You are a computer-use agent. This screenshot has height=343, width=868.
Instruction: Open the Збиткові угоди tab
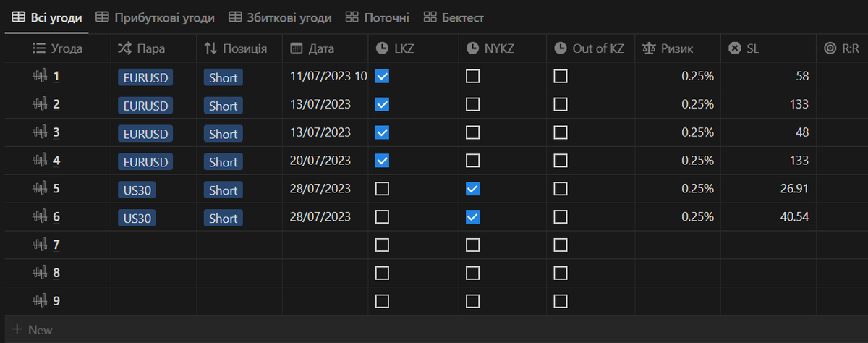pos(280,17)
